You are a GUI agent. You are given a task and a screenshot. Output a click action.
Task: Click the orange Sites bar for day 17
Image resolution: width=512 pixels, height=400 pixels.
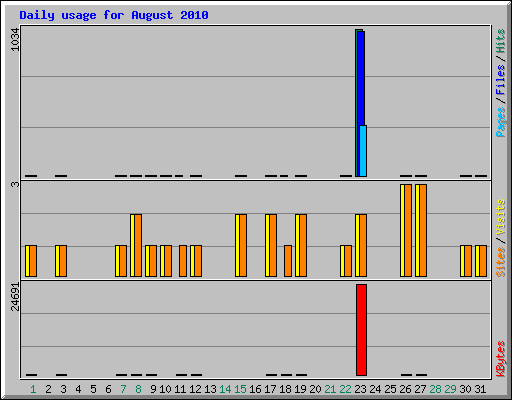273,245
